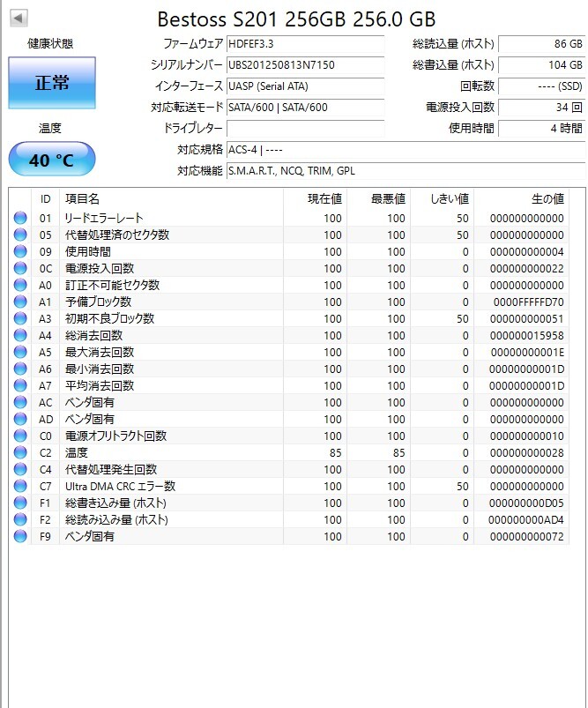The width and height of the screenshot is (588, 708).
Task: Click status orb for 代替処理発生回数 row
Action: click(x=20, y=469)
